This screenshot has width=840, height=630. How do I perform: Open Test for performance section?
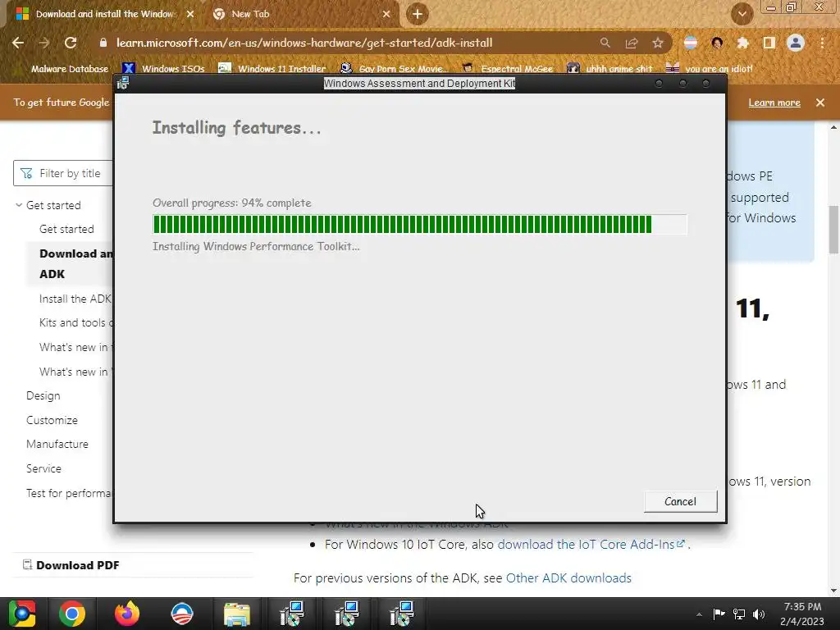69,493
